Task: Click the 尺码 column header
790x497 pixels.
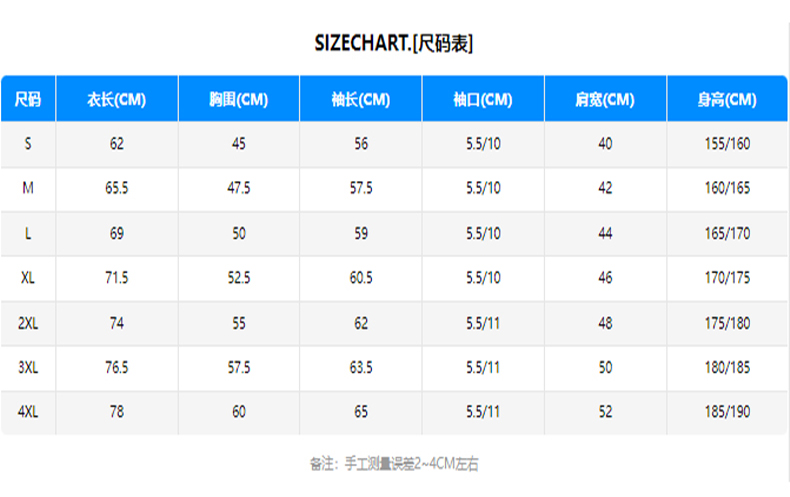Action: pos(28,99)
